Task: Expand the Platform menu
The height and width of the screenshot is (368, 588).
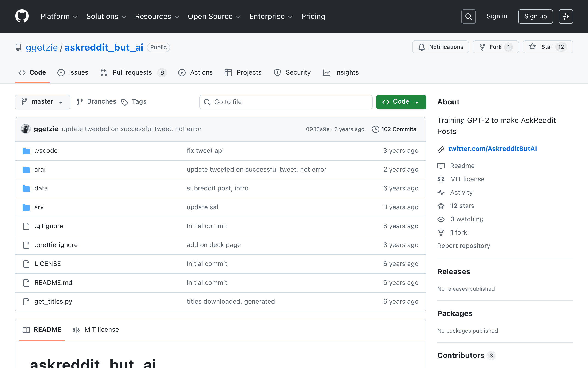Action: point(59,16)
